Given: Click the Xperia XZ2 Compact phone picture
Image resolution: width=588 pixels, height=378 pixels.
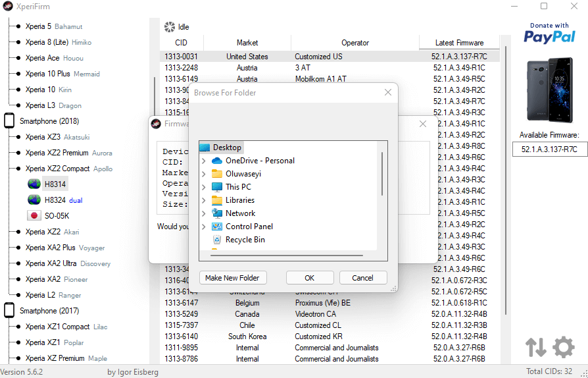Looking at the screenshot, I should (x=549, y=90).
